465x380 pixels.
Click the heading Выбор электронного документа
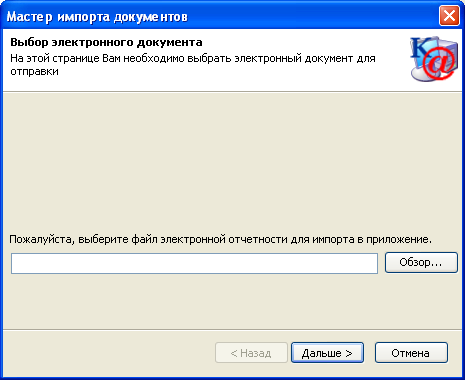tap(106, 42)
